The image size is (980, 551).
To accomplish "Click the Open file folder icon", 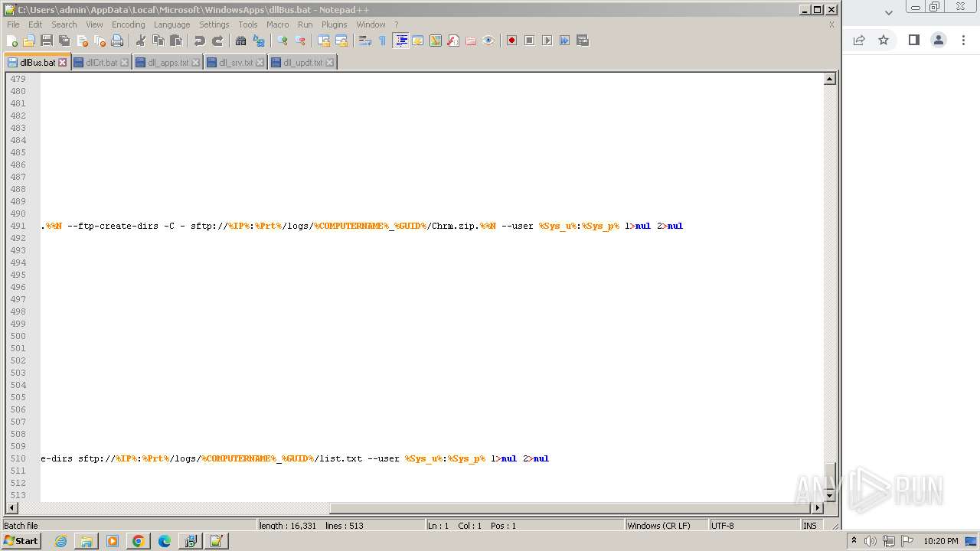I will coord(29,41).
